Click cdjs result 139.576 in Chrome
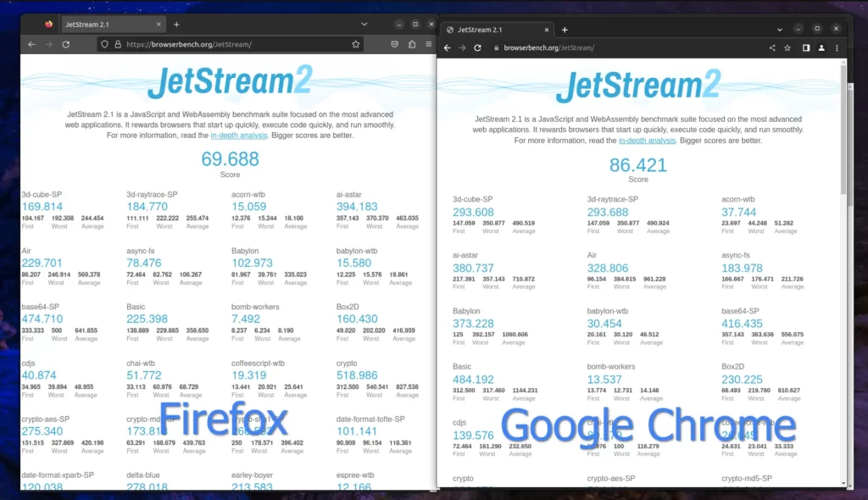 [473, 436]
